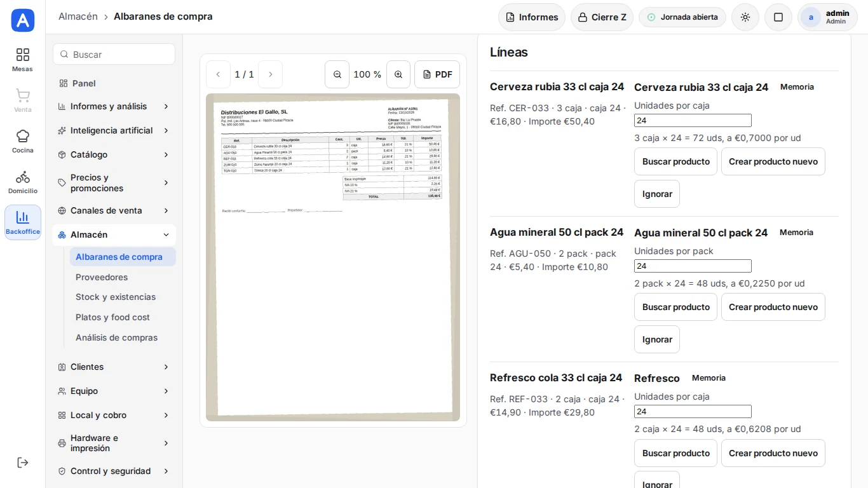Click Crear producto nuevo for Agua mineral

point(773,307)
